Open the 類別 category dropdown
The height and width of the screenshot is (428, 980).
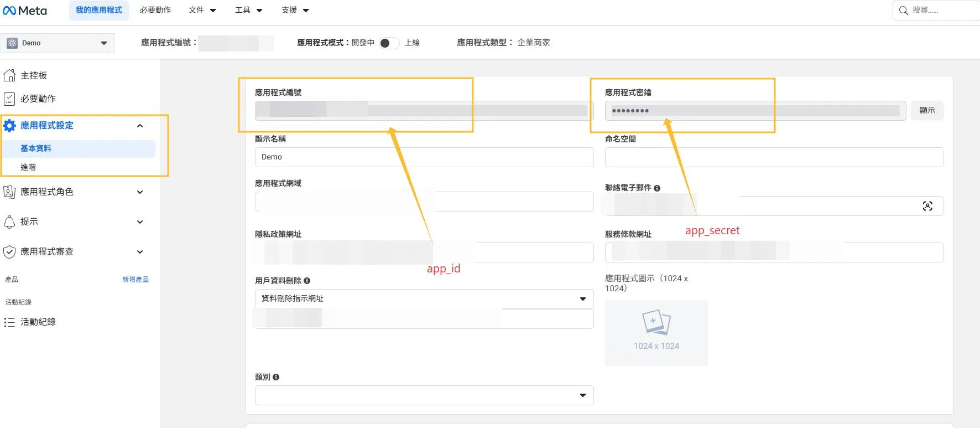point(424,395)
